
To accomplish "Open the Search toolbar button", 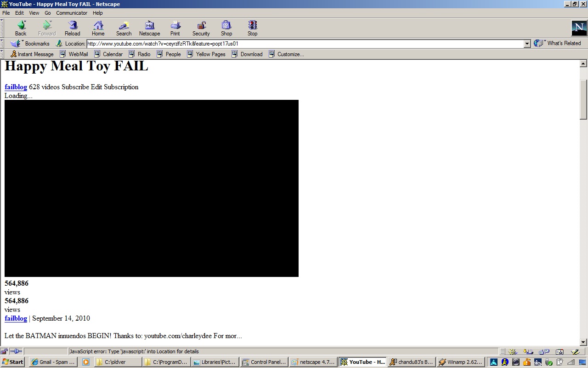I will (x=124, y=28).
